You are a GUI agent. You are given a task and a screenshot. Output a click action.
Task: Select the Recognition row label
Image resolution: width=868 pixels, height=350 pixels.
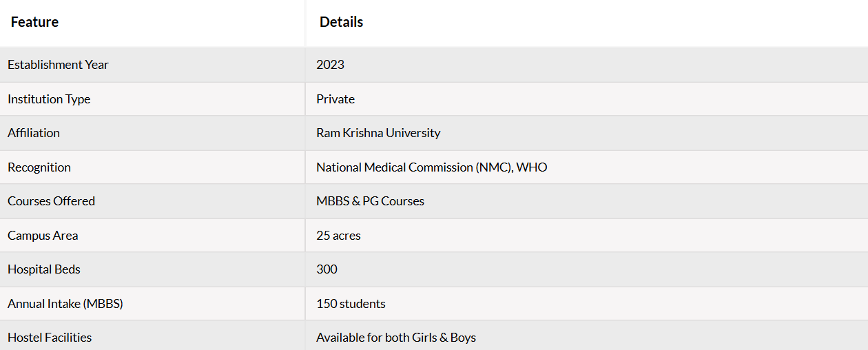[x=39, y=167]
